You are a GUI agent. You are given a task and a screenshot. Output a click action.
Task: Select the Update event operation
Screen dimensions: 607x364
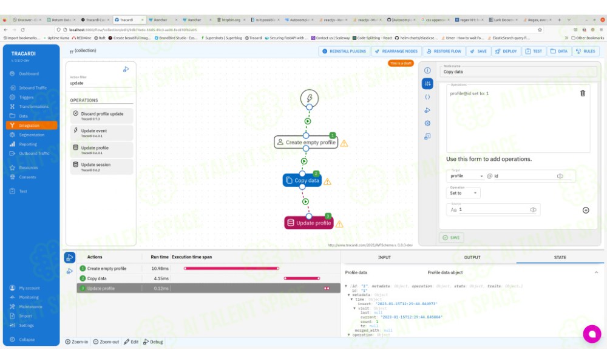pyautogui.click(x=102, y=133)
